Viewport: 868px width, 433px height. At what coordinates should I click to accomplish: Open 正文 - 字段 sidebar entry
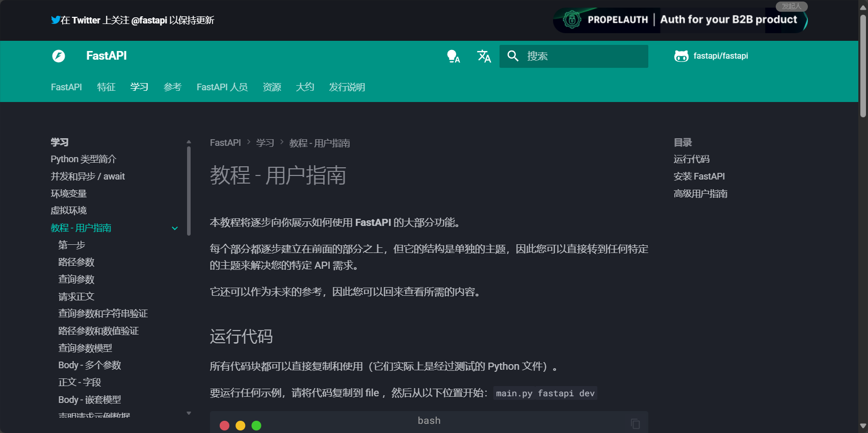click(x=80, y=383)
